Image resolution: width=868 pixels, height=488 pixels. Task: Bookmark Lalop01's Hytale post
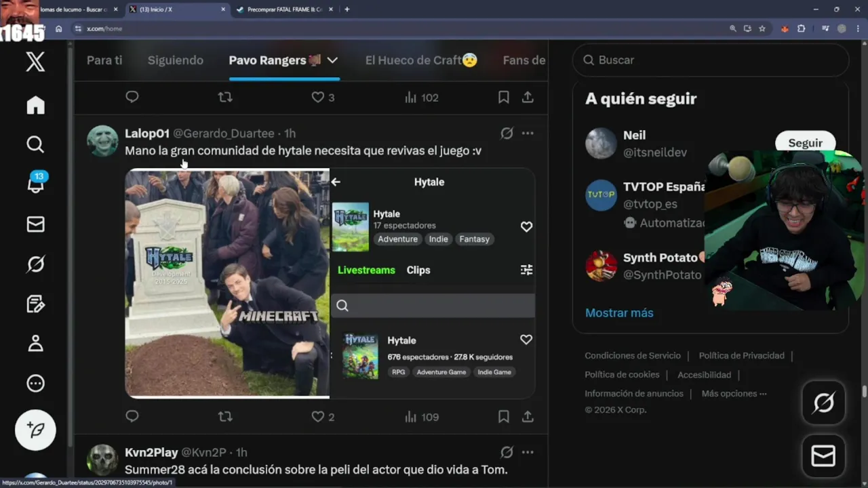tap(503, 417)
